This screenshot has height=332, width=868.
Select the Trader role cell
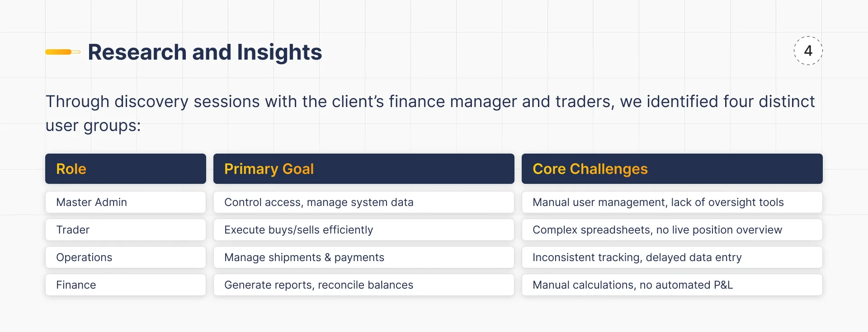pyautogui.click(x=125, y=230)
